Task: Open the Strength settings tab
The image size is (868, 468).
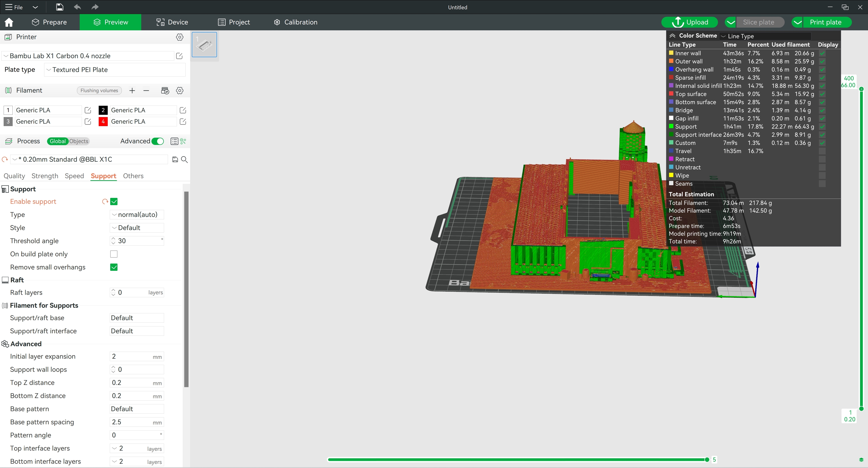Action: point(45,176)
